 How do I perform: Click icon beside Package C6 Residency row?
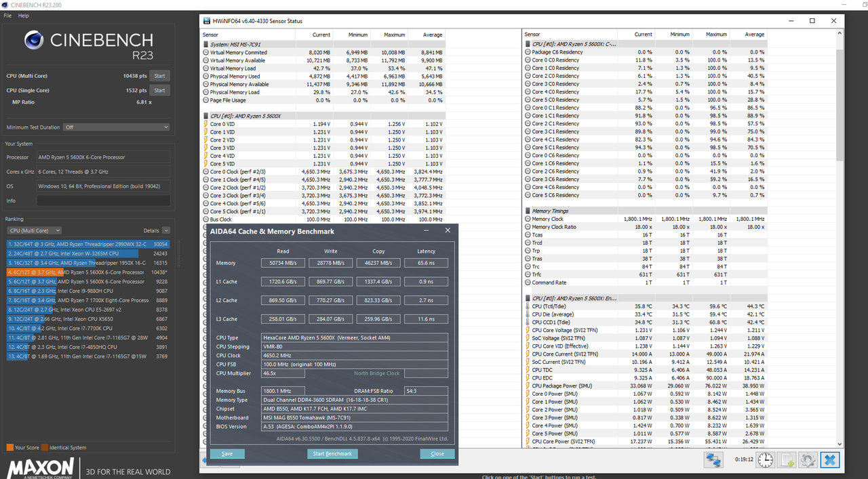pyautogui.click(x=528, y=52)
